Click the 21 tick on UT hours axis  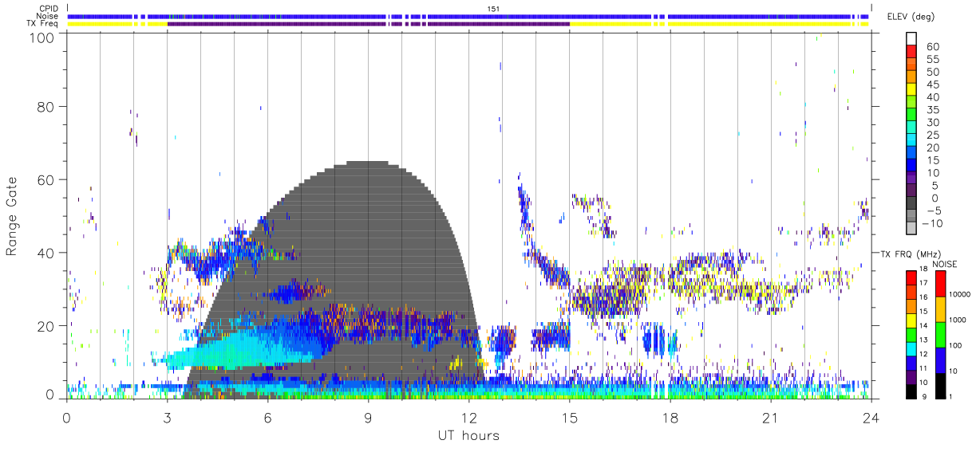click(x=771, y=418)
